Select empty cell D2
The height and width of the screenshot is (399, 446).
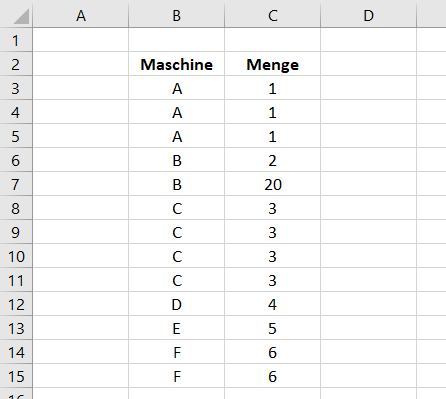click(x=369, y=64)
